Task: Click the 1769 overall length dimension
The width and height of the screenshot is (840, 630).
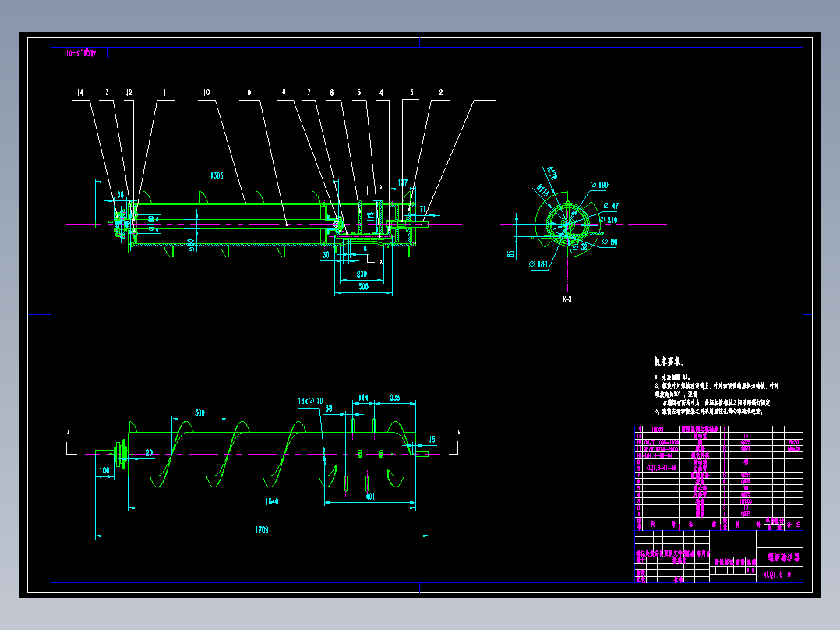Action: point(262,529)
